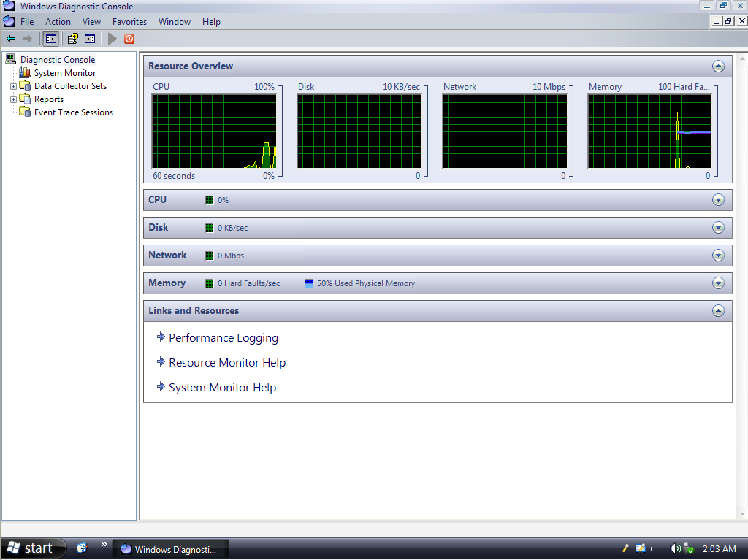
Task: Click the green Network Mbps legend swatch
Action: click(209, 256)
